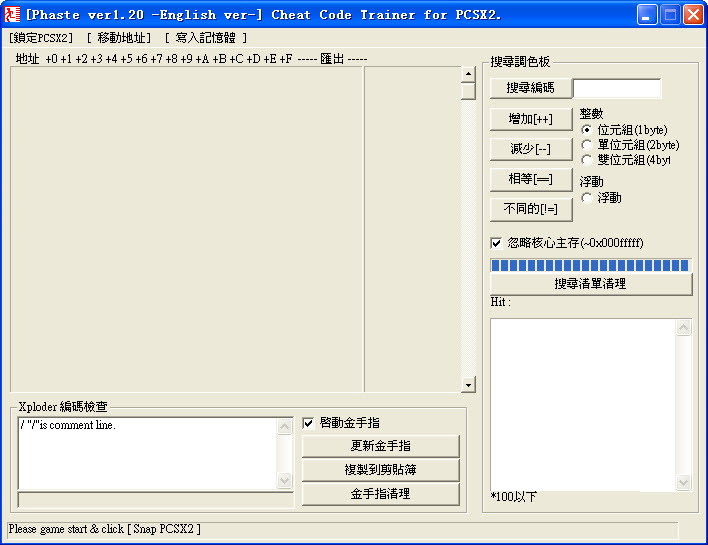Click the status bar message text

(x=105, y=529)
